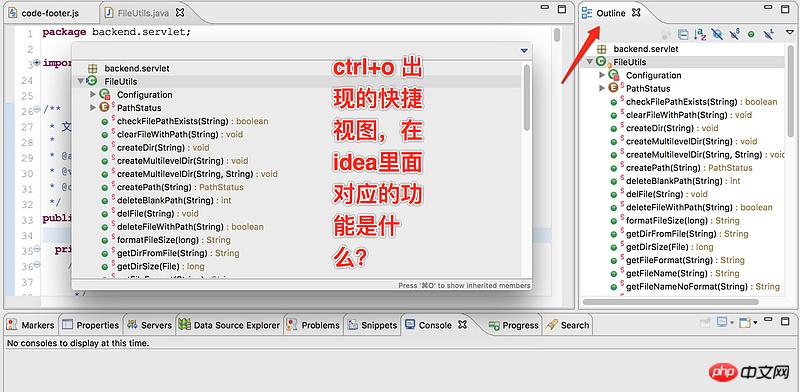The image size is (800, 392).
Task: Toggle Hide Non-Public Members green circle icon
Action: [x=751, y=34]
